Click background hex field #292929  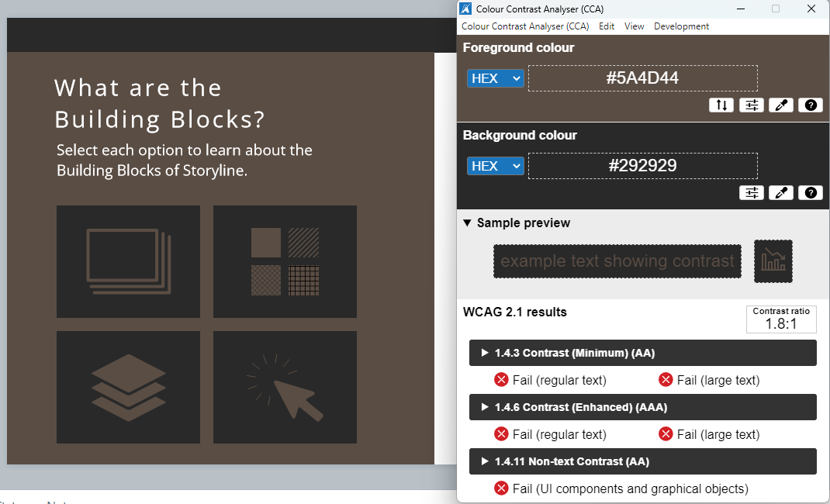[x=642, y=166]
